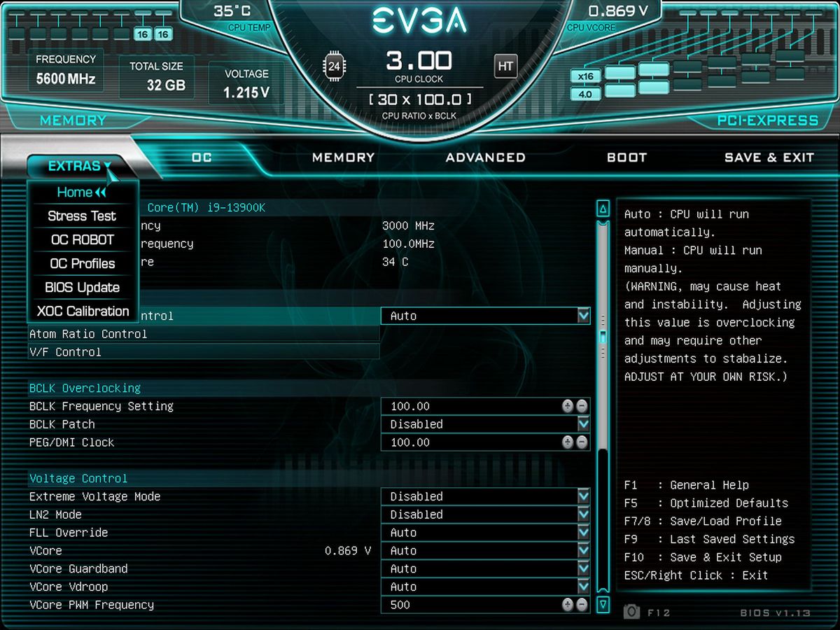The height and width of the screenshot is (630, 840).
Task: Open the VCore Guardband dropdown
Action: tap(486, 569)
